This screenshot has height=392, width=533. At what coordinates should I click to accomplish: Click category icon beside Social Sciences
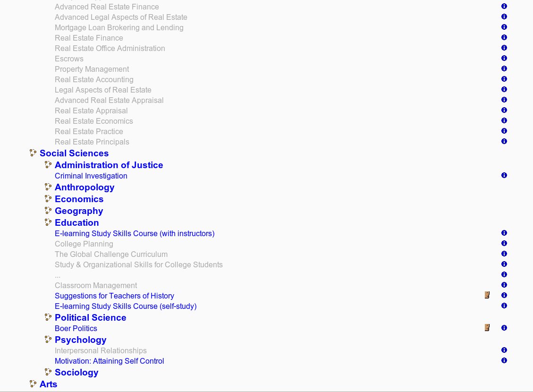tap(33, 153)
